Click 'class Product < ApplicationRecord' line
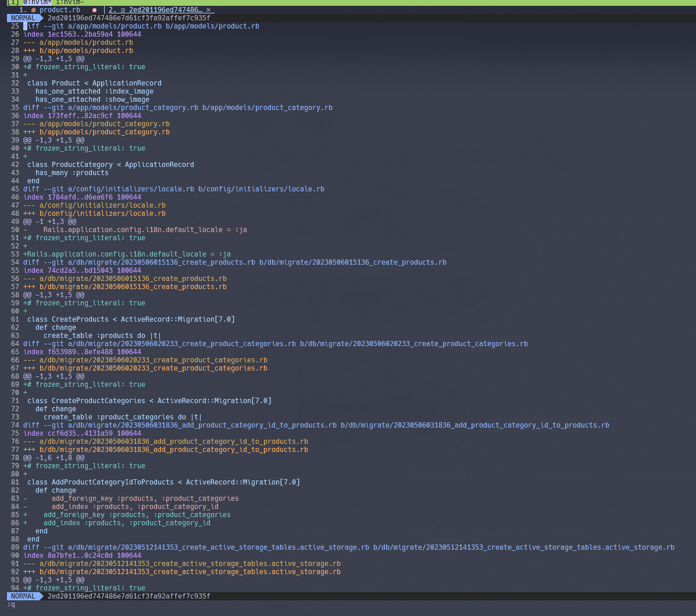 point(94,83)
